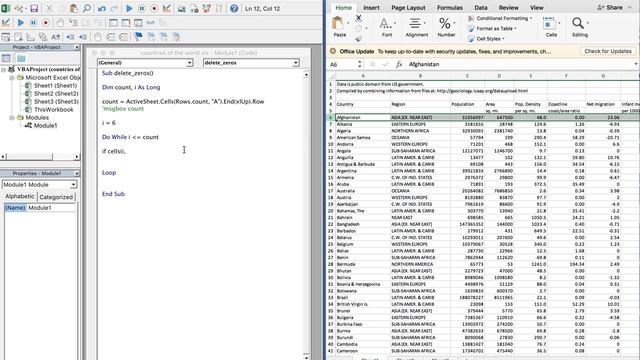
Task: Toggle breakpoint hand icon in edit toolbar
Action: [x=98, y=37]
